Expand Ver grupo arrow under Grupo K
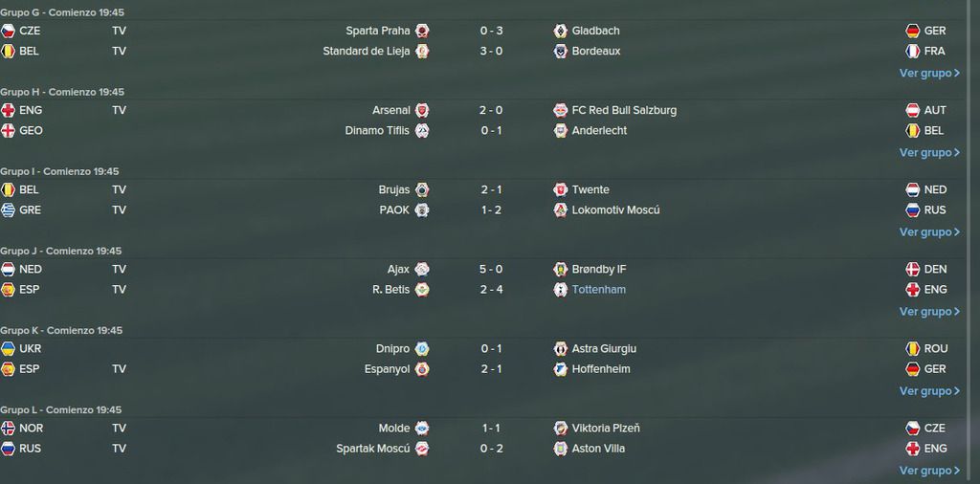Image resolution: width=980 pixels, height=484 pixels. coord(957,391)
